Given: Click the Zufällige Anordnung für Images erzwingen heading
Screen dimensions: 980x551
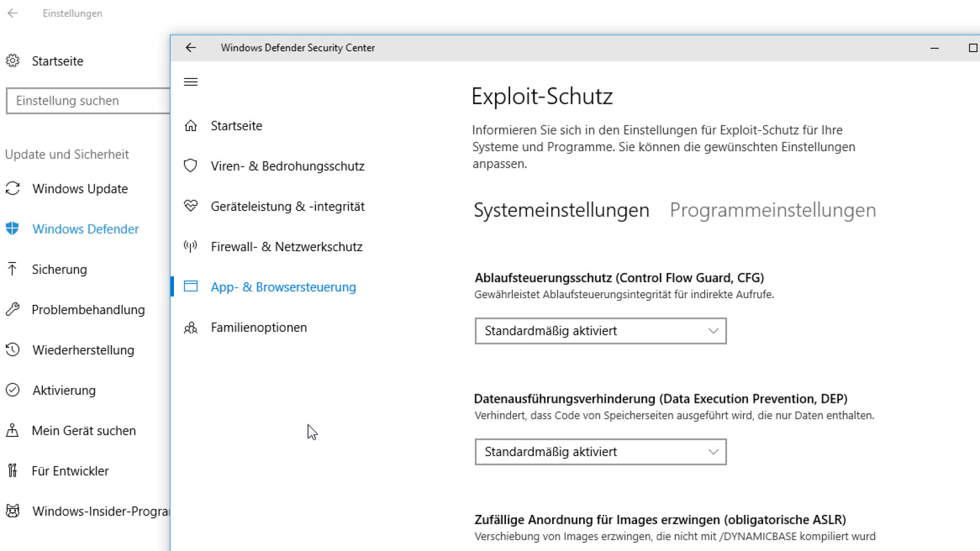Looking at the screenshot, I should pos(660,520).
